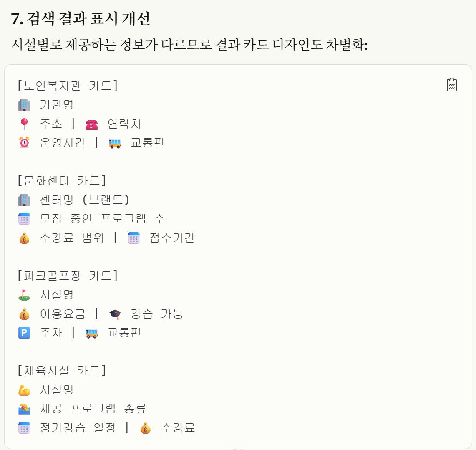This screenshot has width=476, height=450.
Task: Click the [노인복지관 카드] label text
Action: 68,86
